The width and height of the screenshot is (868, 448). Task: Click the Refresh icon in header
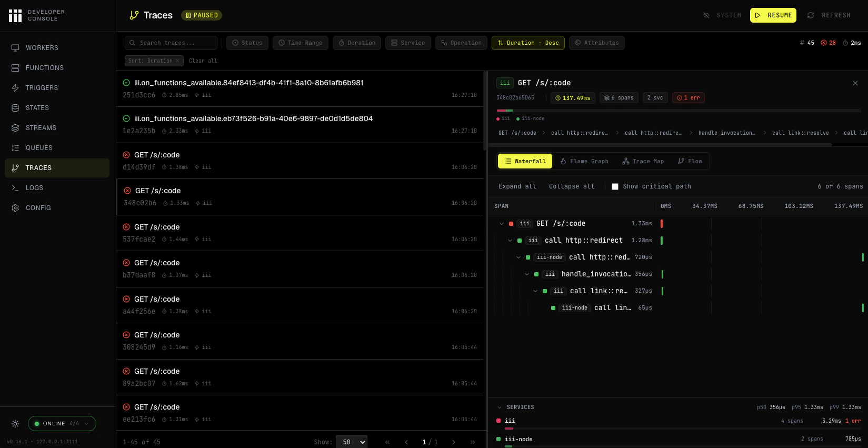(811, 15)
